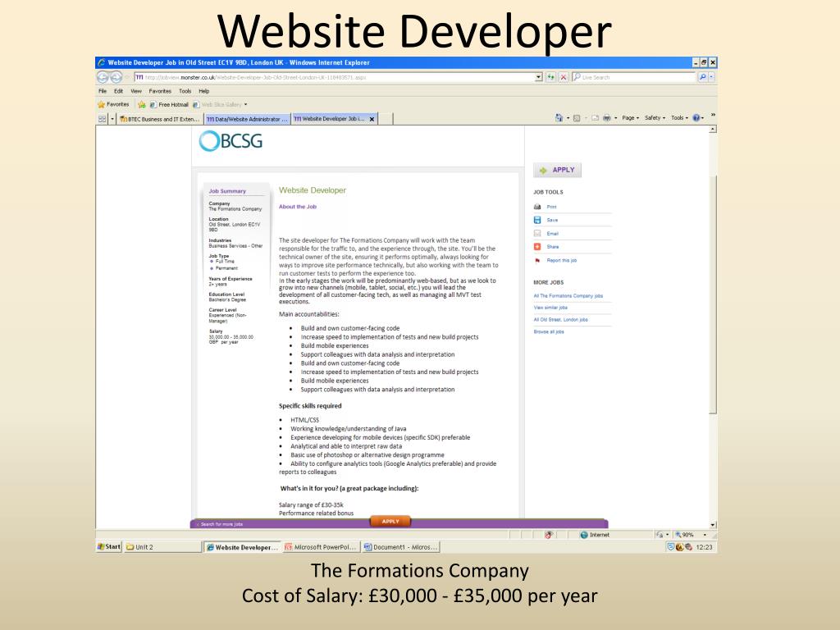Click the orange APPLY button at bottom
The height and width of the screenshot is (630, 840).
pyautogui.click(x=390, y=521)
